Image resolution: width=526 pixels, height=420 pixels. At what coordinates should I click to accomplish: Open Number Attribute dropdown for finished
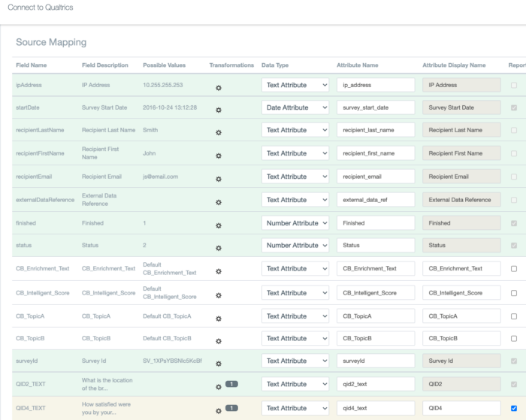[x=295, y=223]
